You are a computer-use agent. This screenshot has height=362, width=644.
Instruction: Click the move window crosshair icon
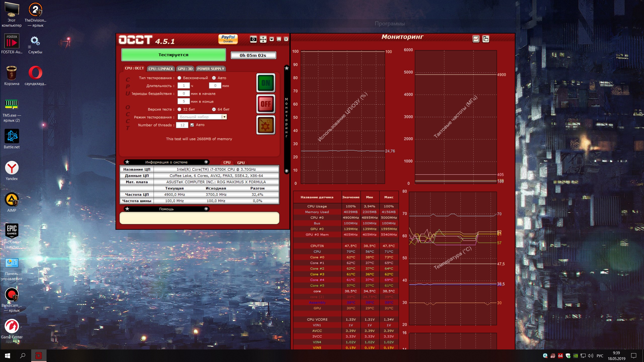coord(263,39)
